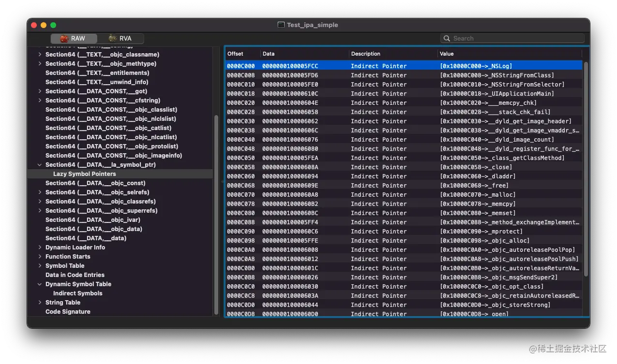The width and height of the screenshot is (617, 364).
Task: Select offset 0000C020 cell
Action: [241, 103]
